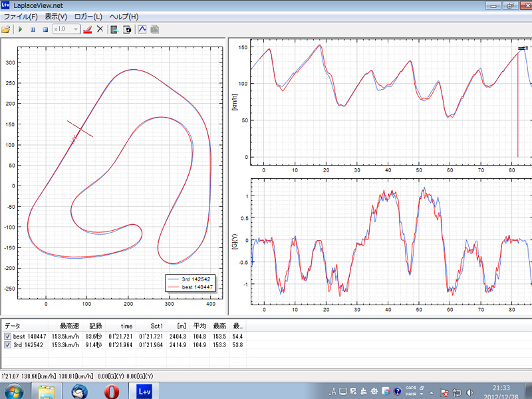This screenshot has width=532, height=399.
Task: Select the best 140447 row name
Action: [29, 336]
